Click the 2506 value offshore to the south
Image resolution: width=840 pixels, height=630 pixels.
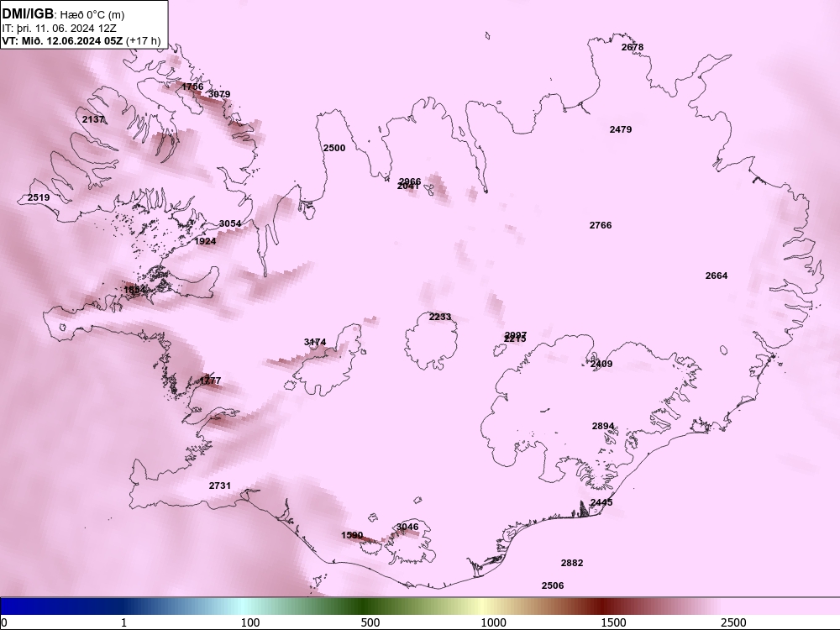[x=553, y=585]
